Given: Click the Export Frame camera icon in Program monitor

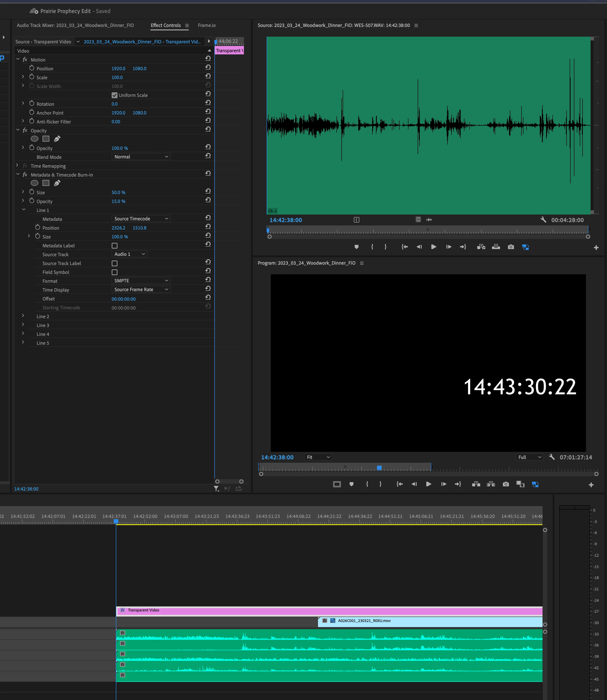Looking at the screenshot, I should (x=506, y=484).
